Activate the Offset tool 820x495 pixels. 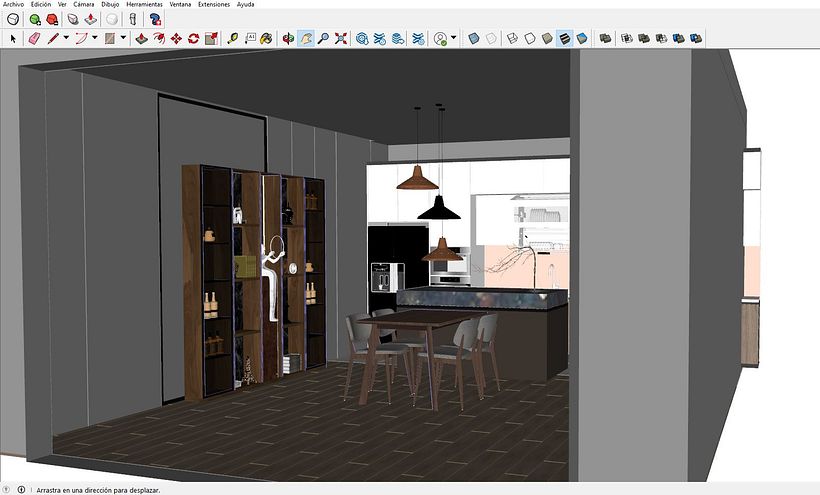(159, 38)
